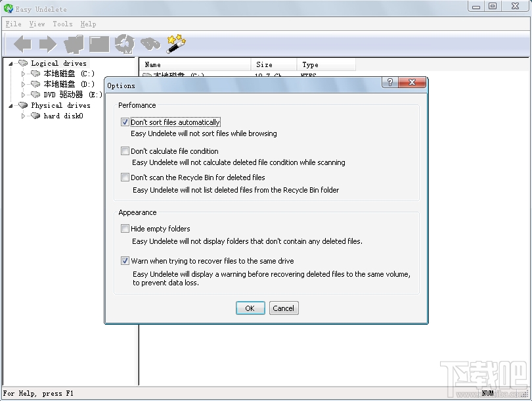Click the Options dialog help question mark
The height and width of the screenshot is (401, 532).
[389, 82]
